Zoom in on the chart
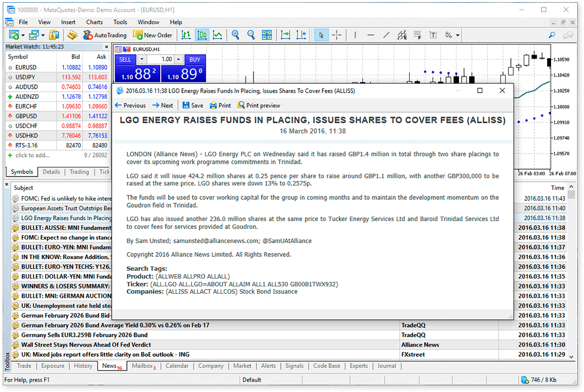This screenshot has height=392, width=584. [236, 35]
